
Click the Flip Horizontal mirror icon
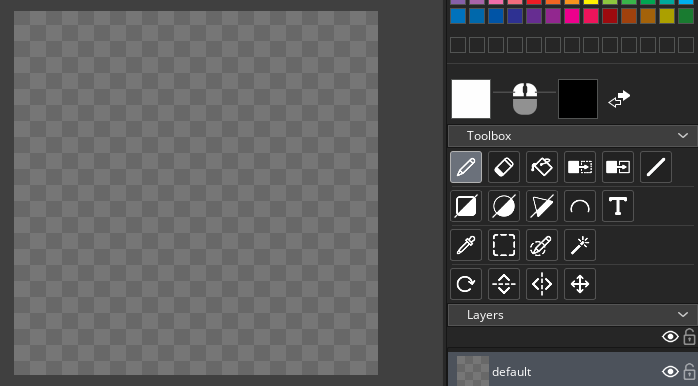(542, 284)
